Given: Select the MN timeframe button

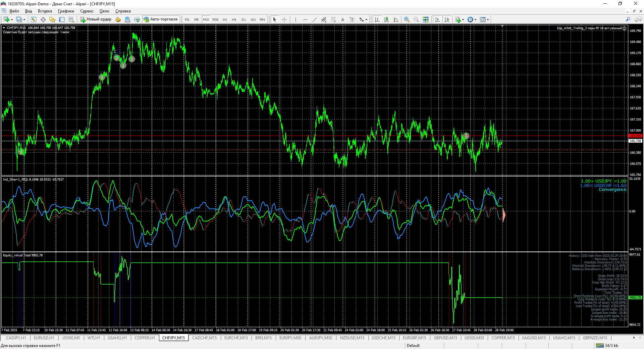Looking at the screenshot, I should pos(262,19).
